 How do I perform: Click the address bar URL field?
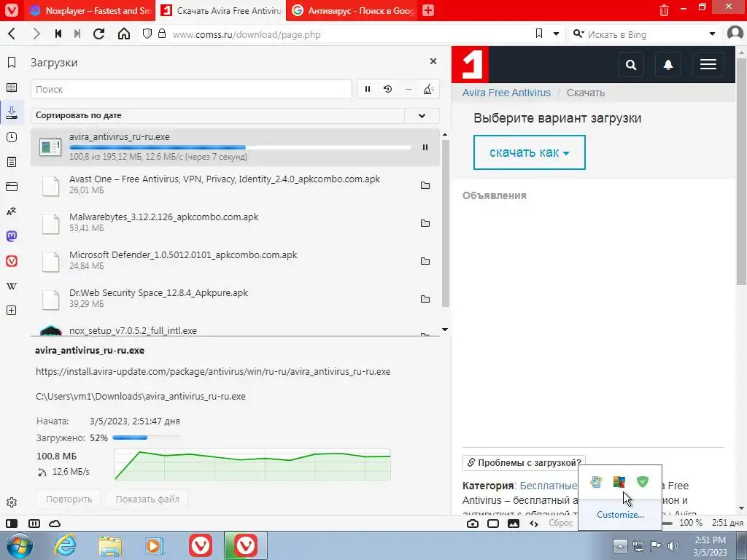pyautogui.click(x=350, y=34)
